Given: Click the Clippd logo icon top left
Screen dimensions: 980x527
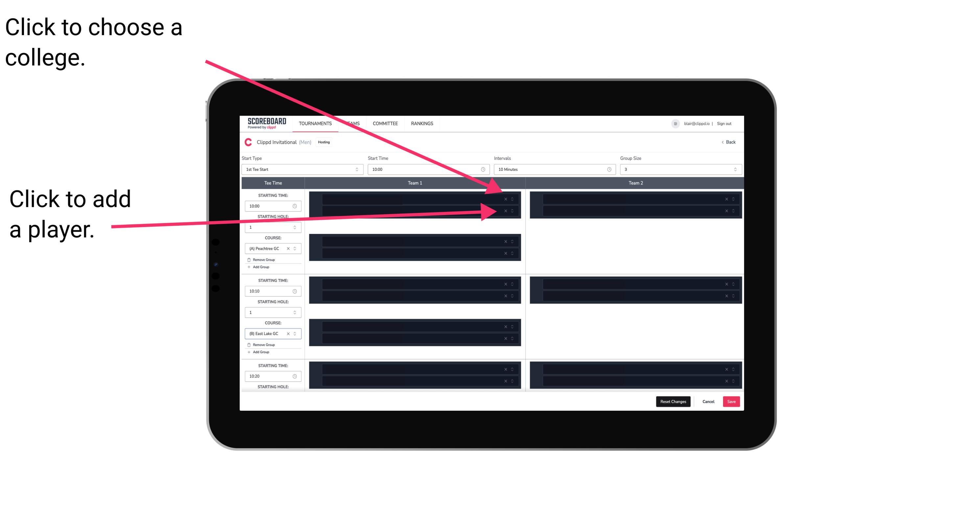Looking at the screenshot, I should coord(248,142).
